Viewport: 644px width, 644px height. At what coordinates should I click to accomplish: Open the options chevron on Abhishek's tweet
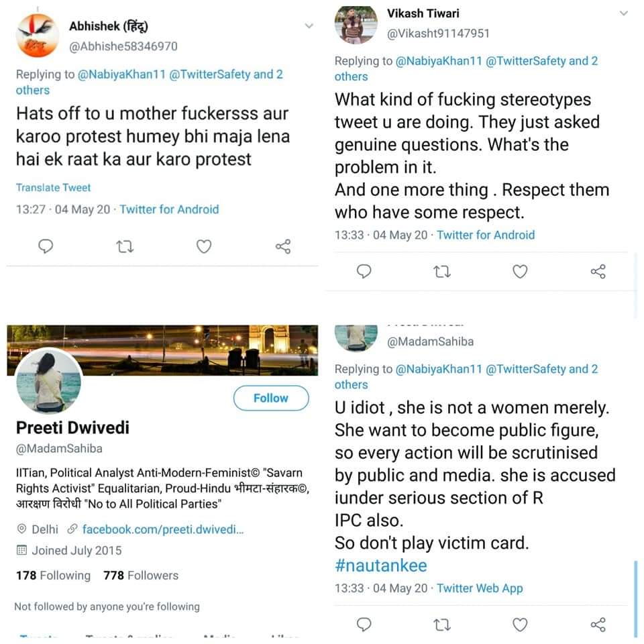pos(309,26)
